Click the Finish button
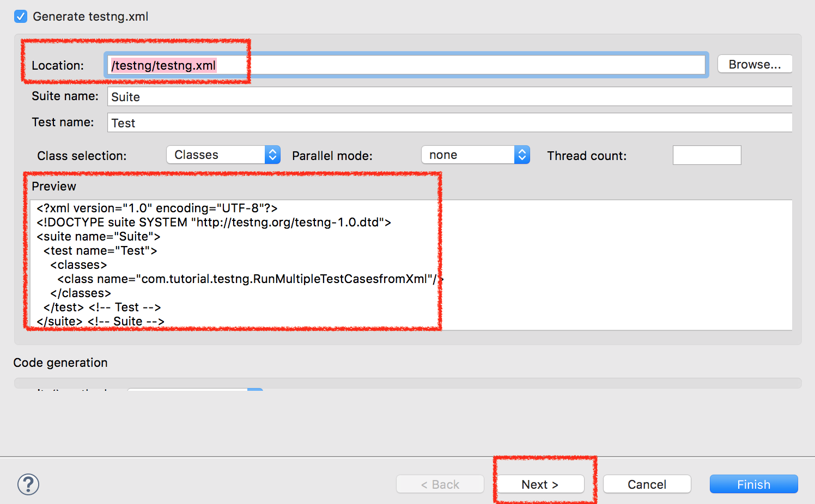 [753, 484]
